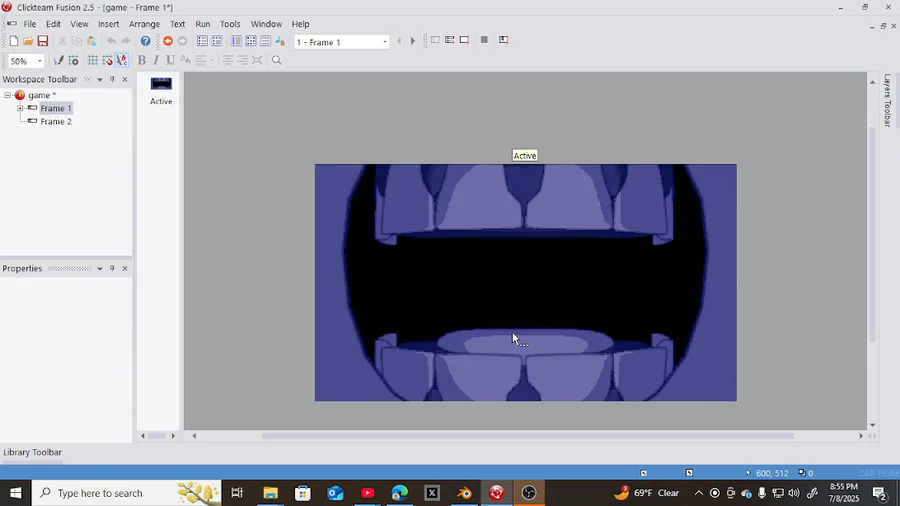Toggle Italic formatting
This screenshot has width=900, height=506.
pos(156,60)
